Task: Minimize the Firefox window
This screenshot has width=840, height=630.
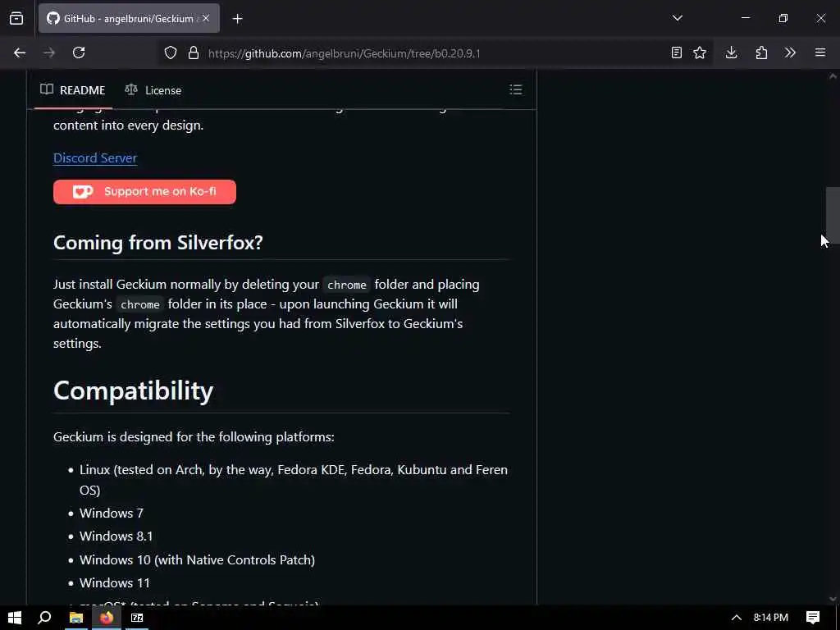Action: (745, 18)
